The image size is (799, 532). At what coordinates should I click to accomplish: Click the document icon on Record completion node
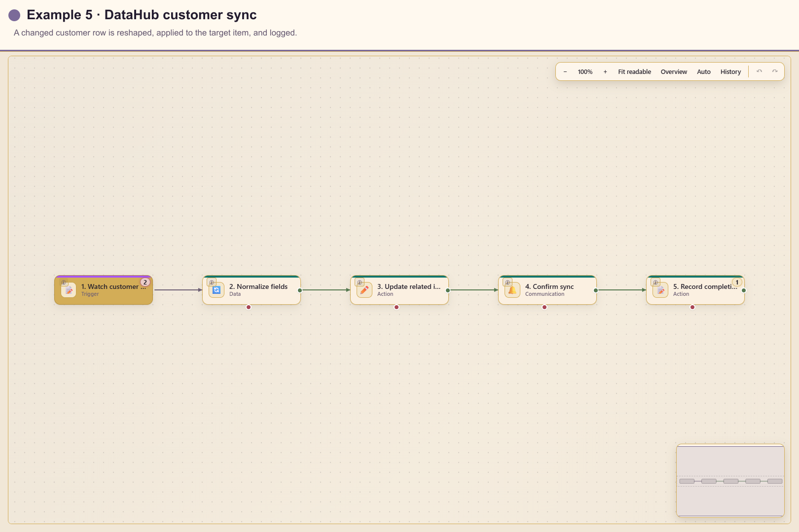660,290
